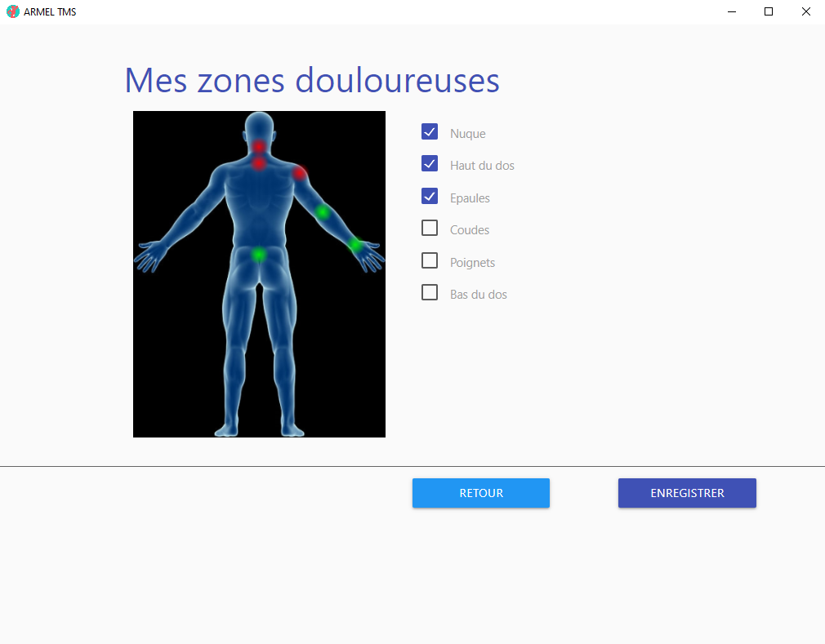Click the green wrist marker on body
This screenshot has height=644, width=825.
pos(355,244)
